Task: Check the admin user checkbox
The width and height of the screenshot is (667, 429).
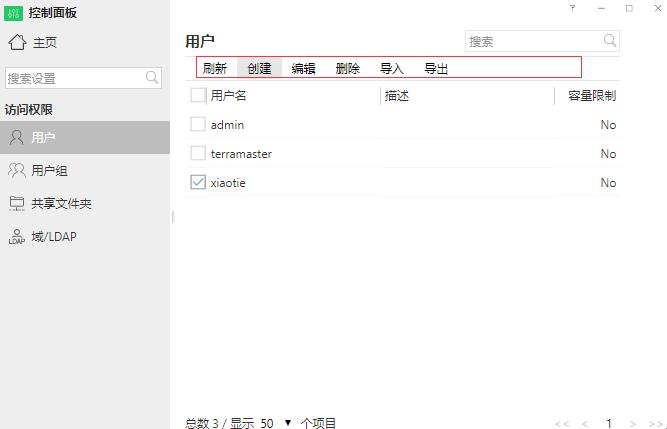Action: click(x=198, y=125)
